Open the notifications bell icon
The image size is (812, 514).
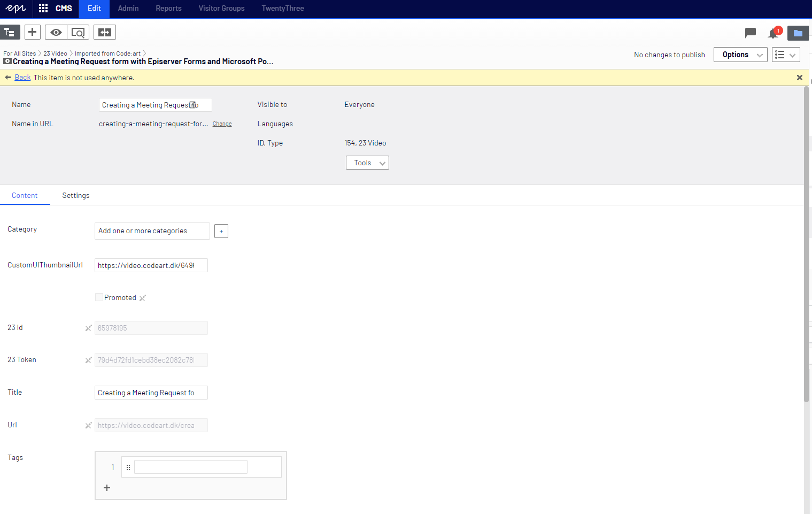pos(773,33)
